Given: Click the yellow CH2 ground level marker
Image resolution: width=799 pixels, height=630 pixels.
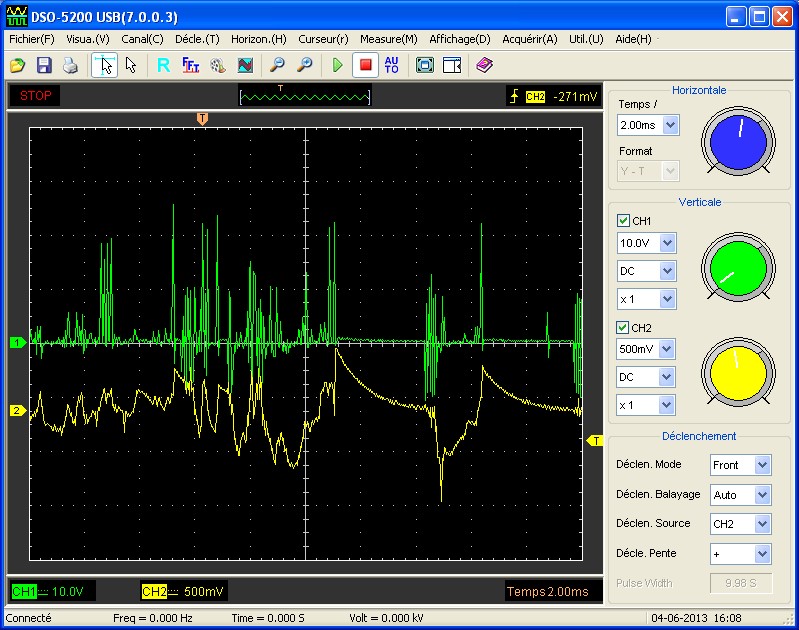Looking at the screenshot, I should 17,410.
